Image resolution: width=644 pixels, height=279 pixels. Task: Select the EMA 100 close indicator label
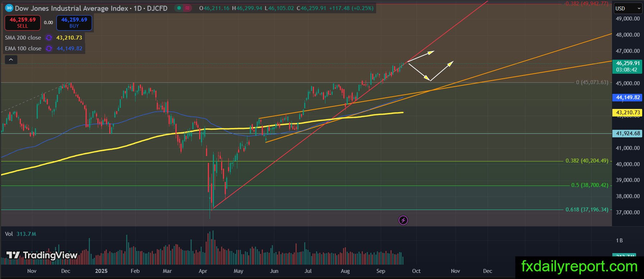tap(23, 49)
